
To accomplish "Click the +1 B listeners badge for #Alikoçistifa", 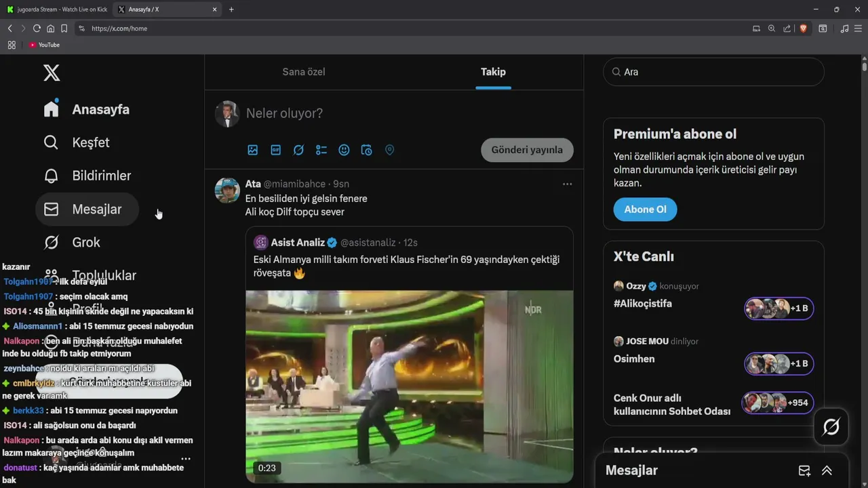I will click(779, 308).
